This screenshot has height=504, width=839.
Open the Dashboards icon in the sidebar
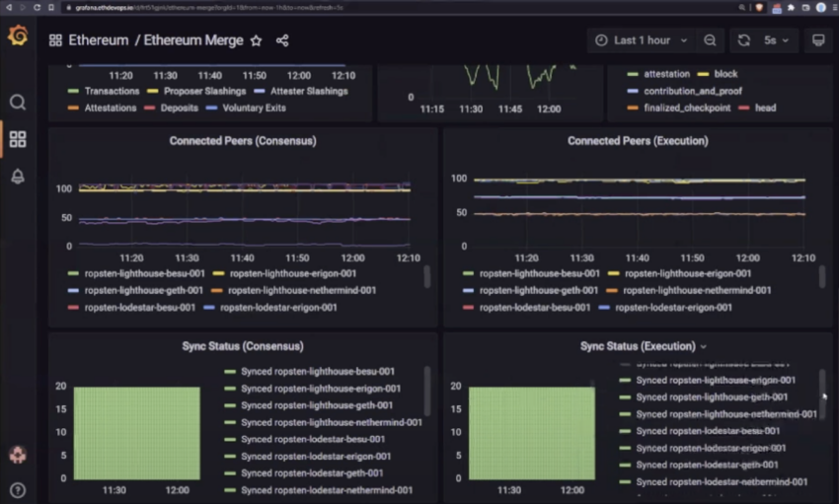pos(18,139)
